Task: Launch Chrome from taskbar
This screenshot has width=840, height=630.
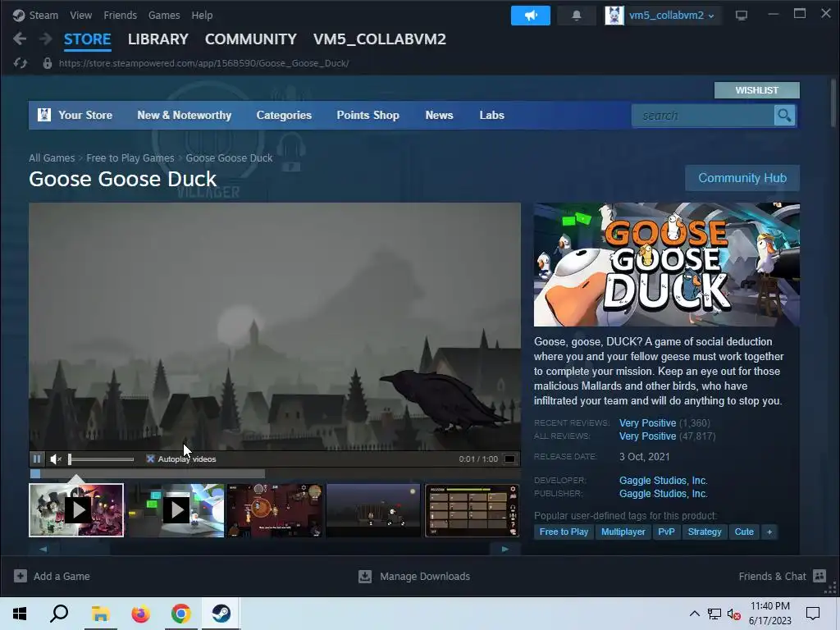Action: coord(181,614)
